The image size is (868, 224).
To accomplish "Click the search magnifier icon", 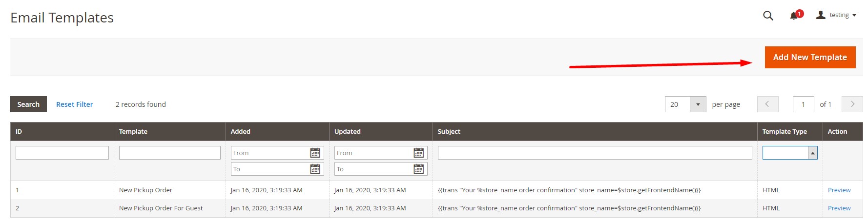I will tap(768, 16).
